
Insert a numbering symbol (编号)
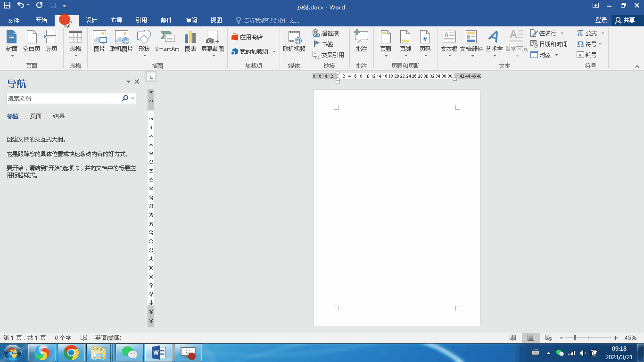tap(587, 55)
